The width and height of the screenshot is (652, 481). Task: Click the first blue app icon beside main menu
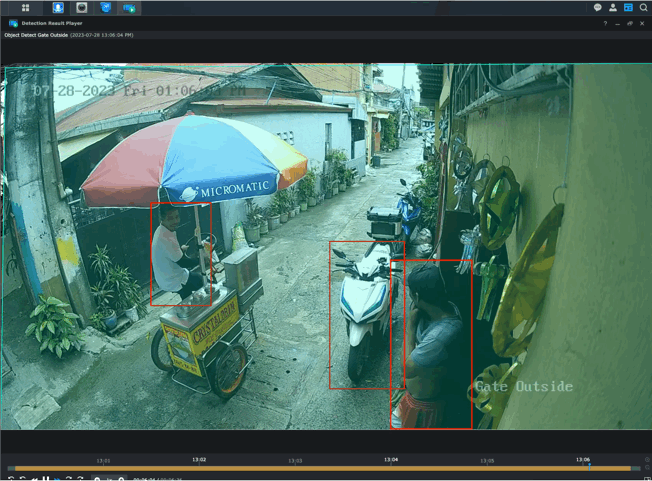[58, 7]
